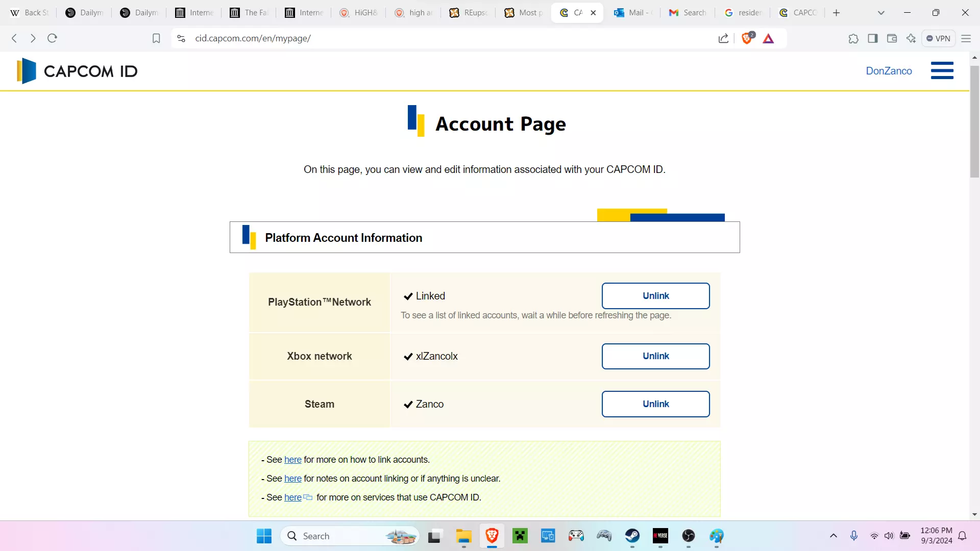980x551 pixels.
Task: Open the Leo AI sparkle icon
Action: (x=911, y=38)
